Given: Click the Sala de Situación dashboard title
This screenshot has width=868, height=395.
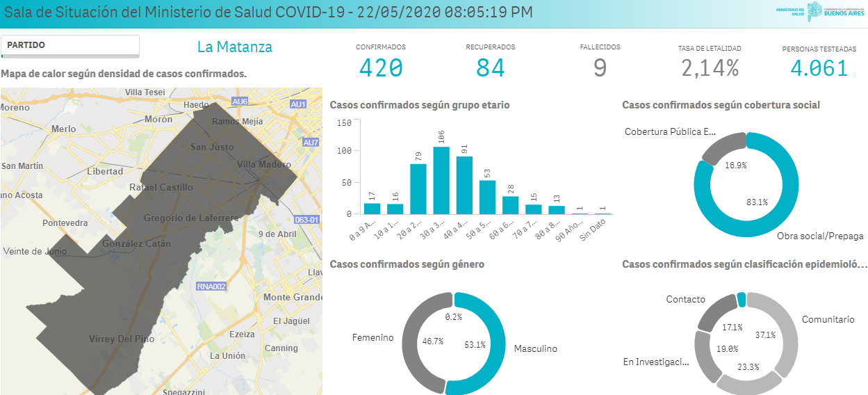Looking at the screenshot, I should 269,13.
